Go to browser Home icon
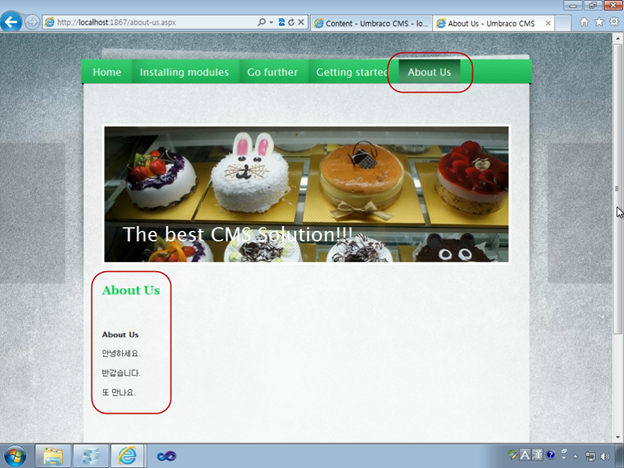Viewport: 624px width, 468px height. click(584, 22)
